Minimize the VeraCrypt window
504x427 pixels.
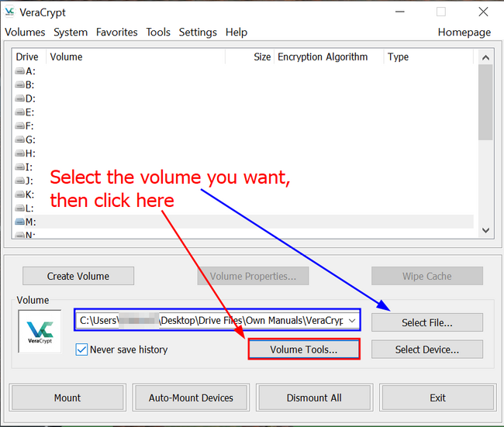click(x=399, y=12)
